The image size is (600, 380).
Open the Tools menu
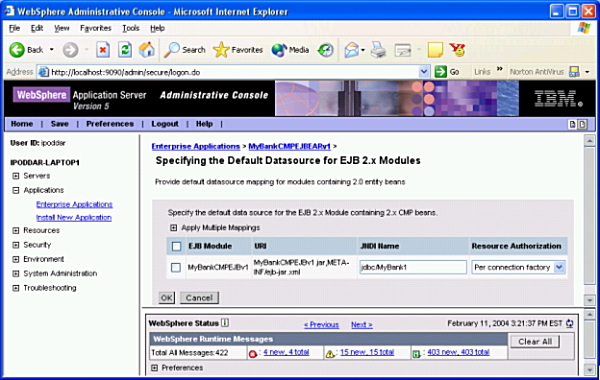click(x=130, y=28)
